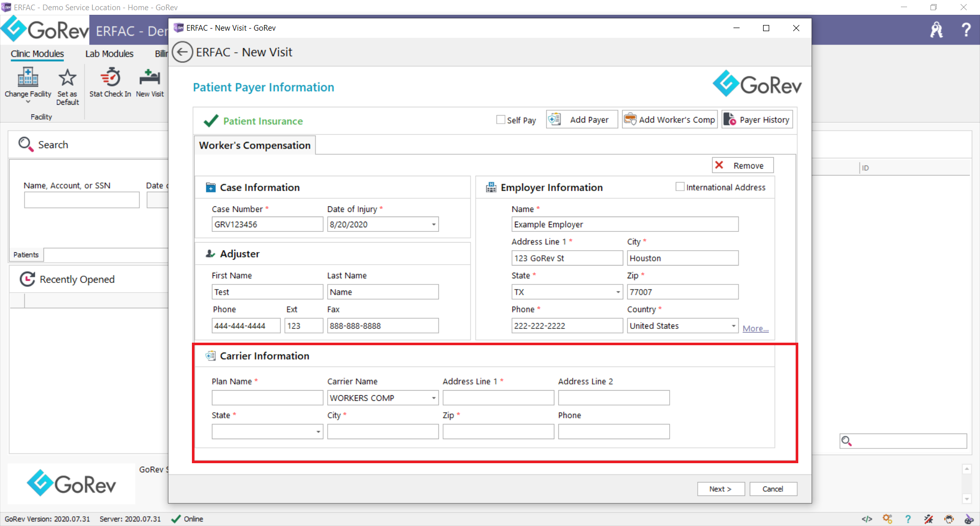This screenshot has width=980, height=526.
Task: Select Worker's Compensation tab
Action: point(255,146)
